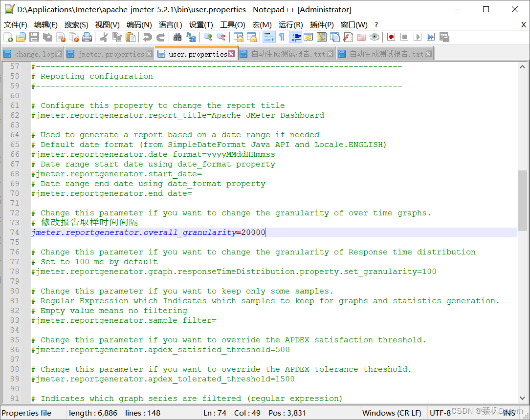Click line 74 overall_granularity=20000 text
This screenshot has width=530, height=420.
[148, 232]
